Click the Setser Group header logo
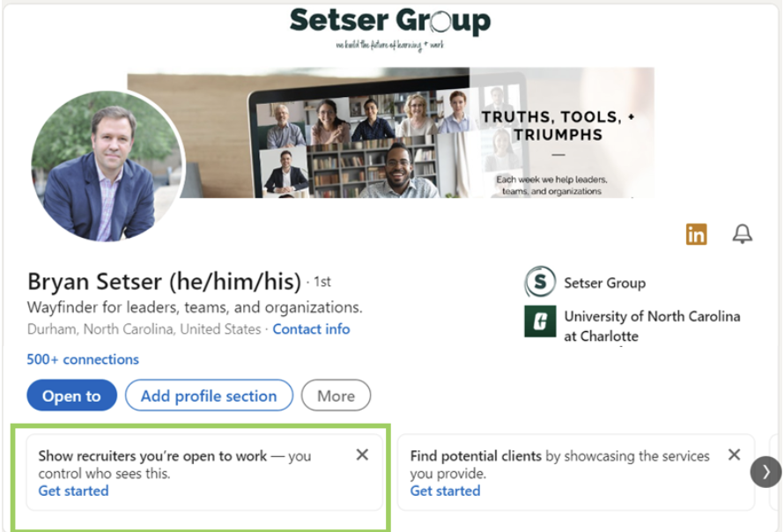784x532 pixels. point(390,27)
